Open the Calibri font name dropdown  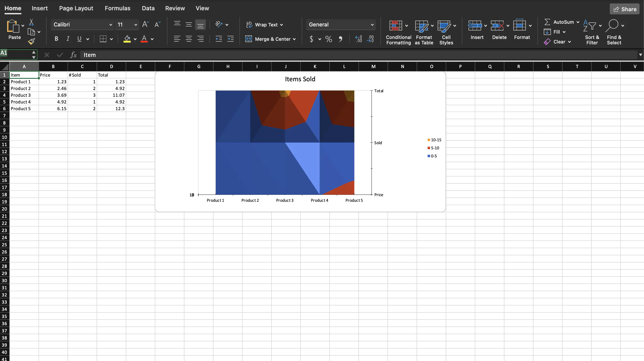[x=110, y=25]
